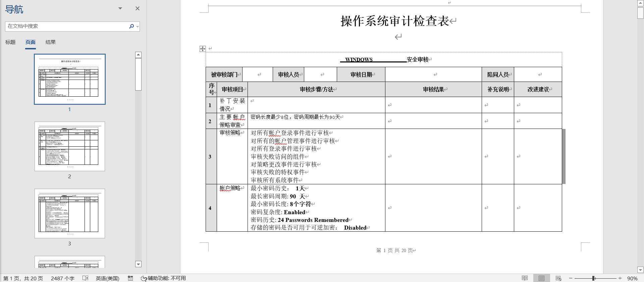Click the magnifier search icon
Viewport: 644px width, 282px height.
tap(131, 26)
